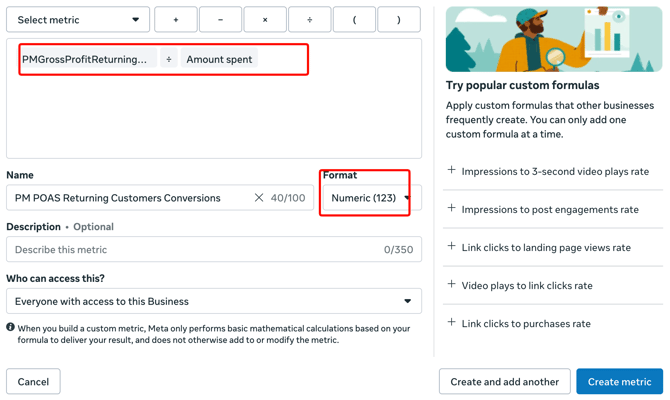The height and width of the screenshot is (400, 670).
Task: Insert the plus operator
Action: (x=176, y=20)
